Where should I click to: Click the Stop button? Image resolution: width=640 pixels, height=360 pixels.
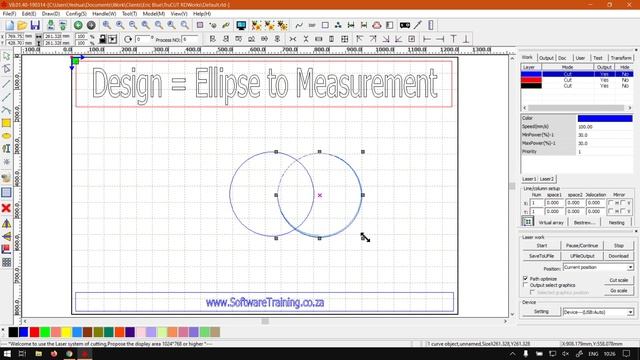coord(618,246)
